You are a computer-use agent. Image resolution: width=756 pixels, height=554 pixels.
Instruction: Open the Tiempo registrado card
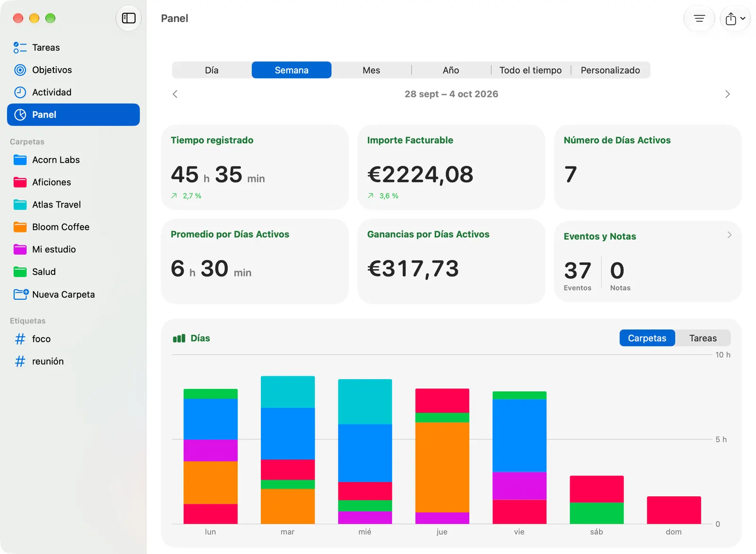(255, 167)
